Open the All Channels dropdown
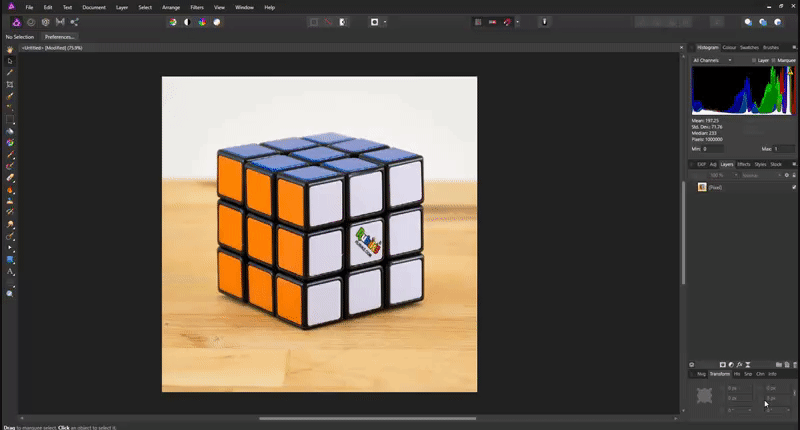This screenshot has height=430, width=800. (x=712, y=60)
